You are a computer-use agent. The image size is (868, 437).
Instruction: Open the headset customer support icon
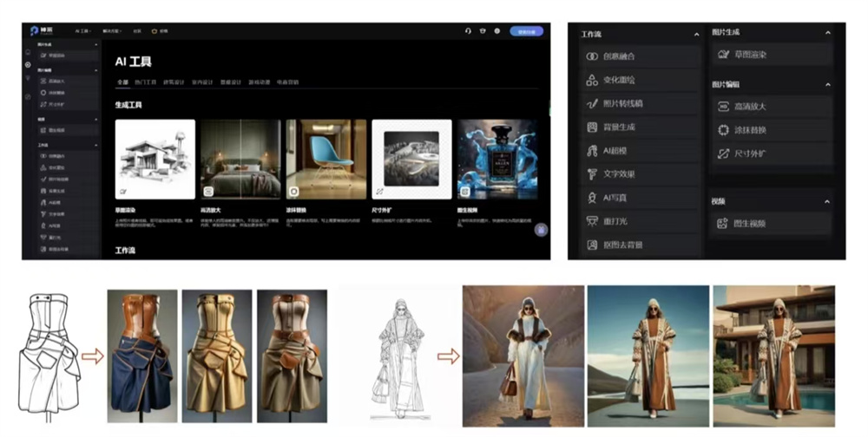click(469, 31)
